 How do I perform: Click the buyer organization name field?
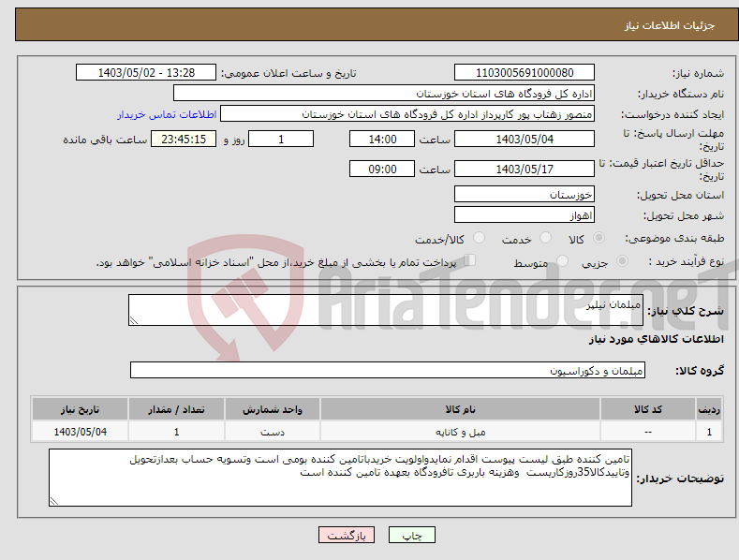point(384,94)
